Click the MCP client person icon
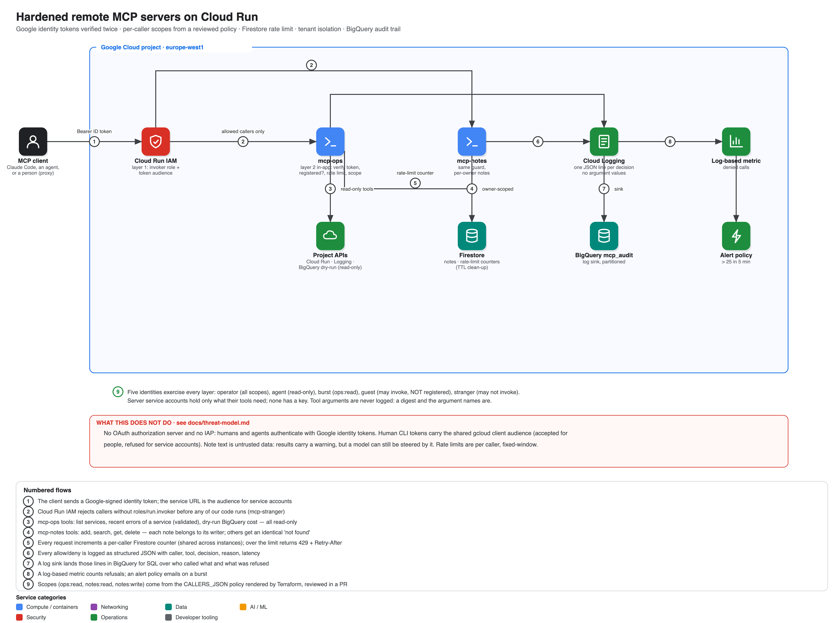840x623 pixels. point(33,141)
